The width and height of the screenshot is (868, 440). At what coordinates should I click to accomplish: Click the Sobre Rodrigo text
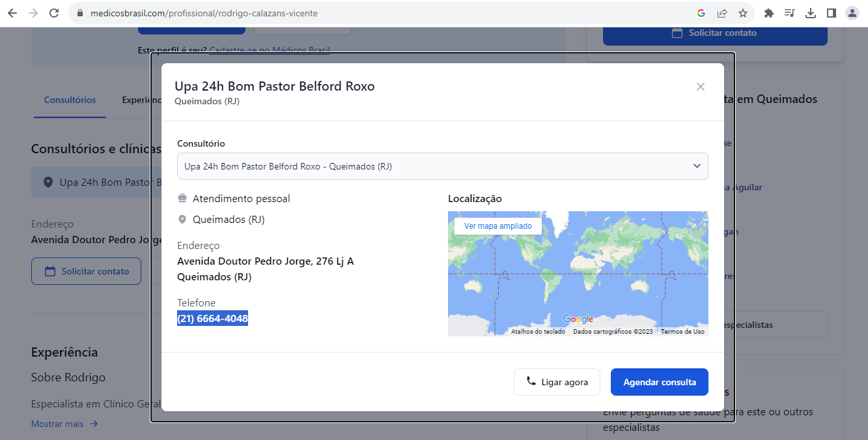click(x=68, y=377)
